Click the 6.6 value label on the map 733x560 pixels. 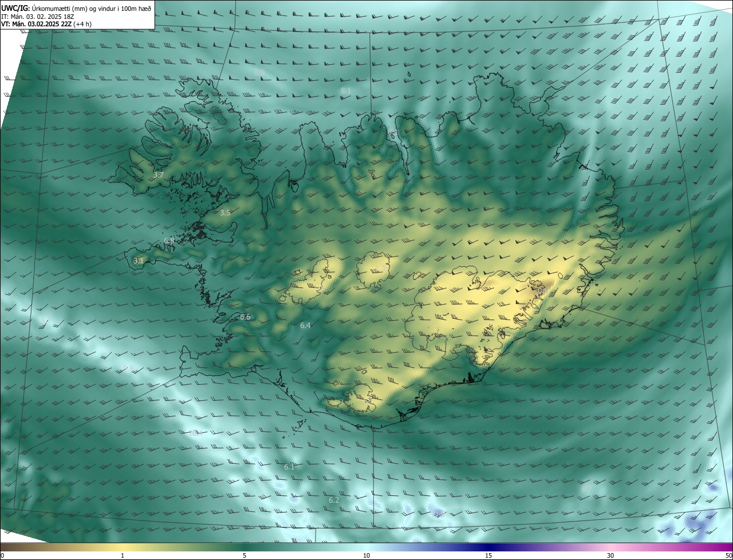coord(245,317)
